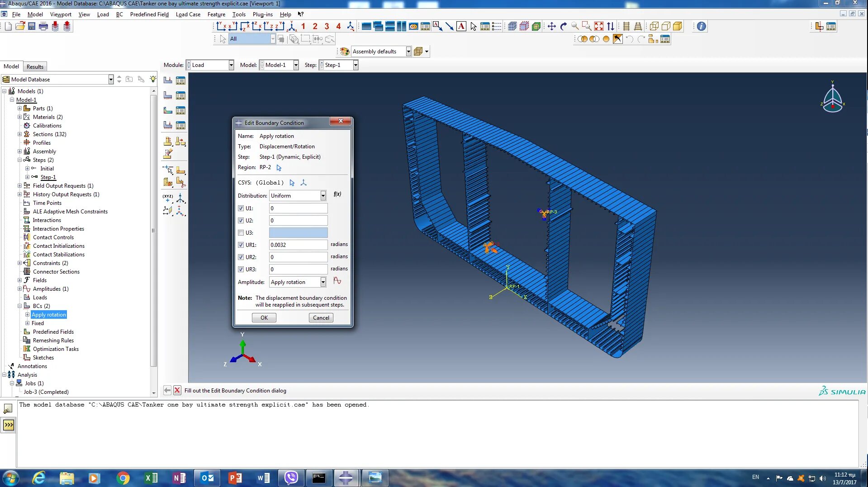Image resolution: width=868 pixels, height=487 pixels.
Task: Select the Rotate View tool
Action: click(x=563, y=26)
